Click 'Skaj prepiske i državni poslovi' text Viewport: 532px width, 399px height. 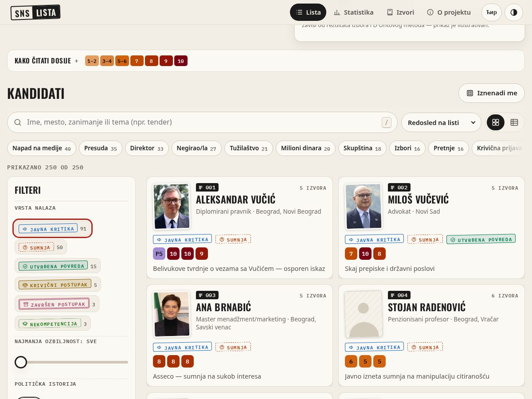tap(390, 269)
